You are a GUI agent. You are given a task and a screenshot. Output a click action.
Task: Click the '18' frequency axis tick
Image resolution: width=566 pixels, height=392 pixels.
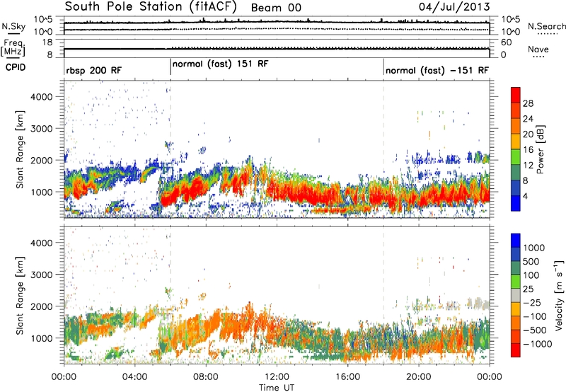point(47,42)
